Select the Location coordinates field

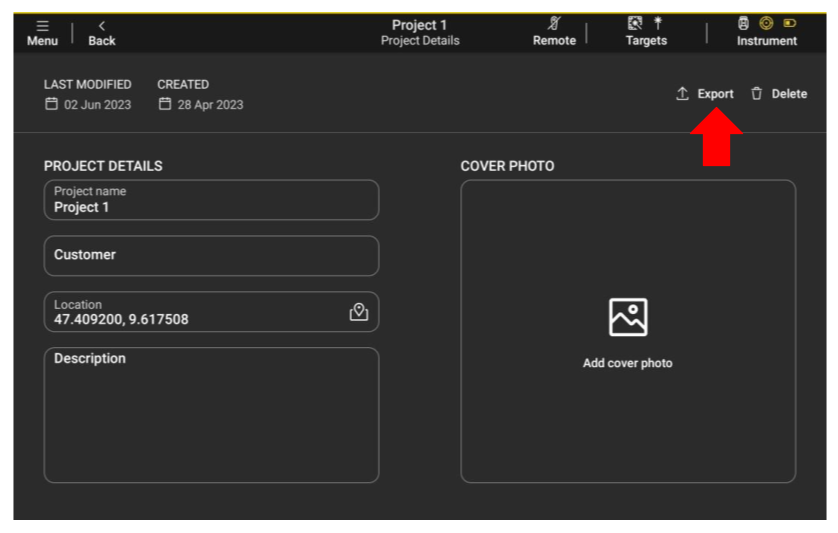(190, 313)
